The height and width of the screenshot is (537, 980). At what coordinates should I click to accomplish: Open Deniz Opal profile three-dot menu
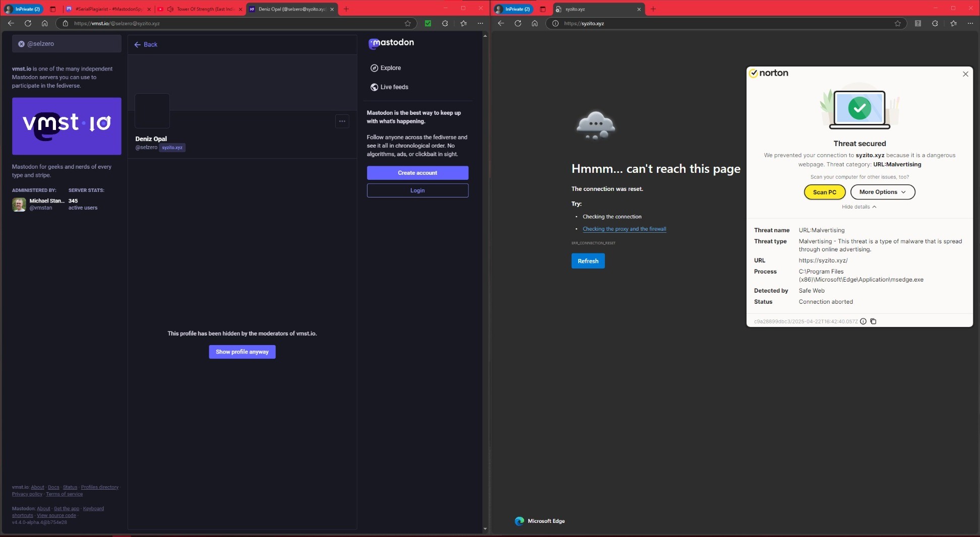342,121
